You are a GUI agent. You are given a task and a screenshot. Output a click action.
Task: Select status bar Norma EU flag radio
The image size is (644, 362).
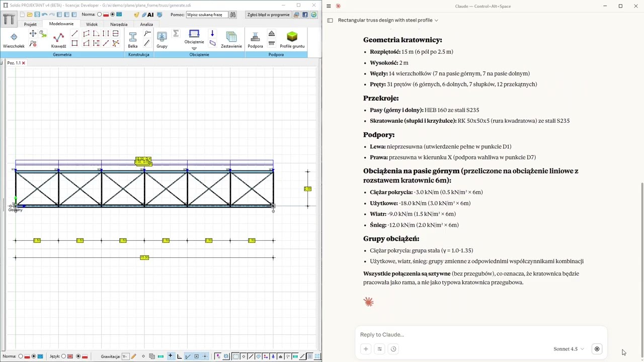pyautogui.click(x=34, y=356)
